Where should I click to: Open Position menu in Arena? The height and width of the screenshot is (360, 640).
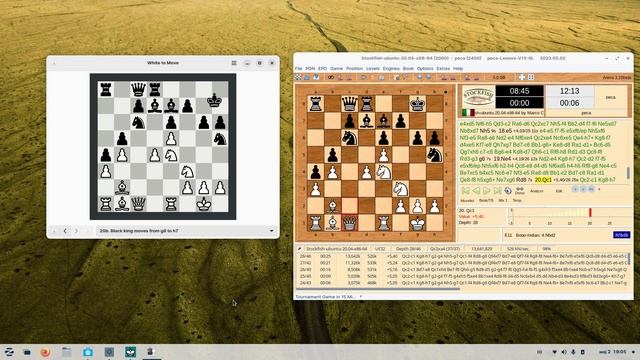coord(354,69)
